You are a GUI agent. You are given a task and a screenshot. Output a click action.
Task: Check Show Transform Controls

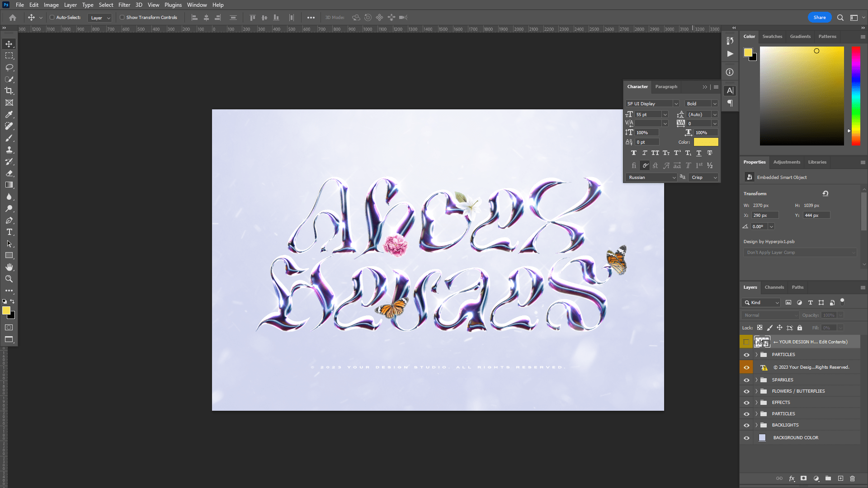click(x=122, y=17)
